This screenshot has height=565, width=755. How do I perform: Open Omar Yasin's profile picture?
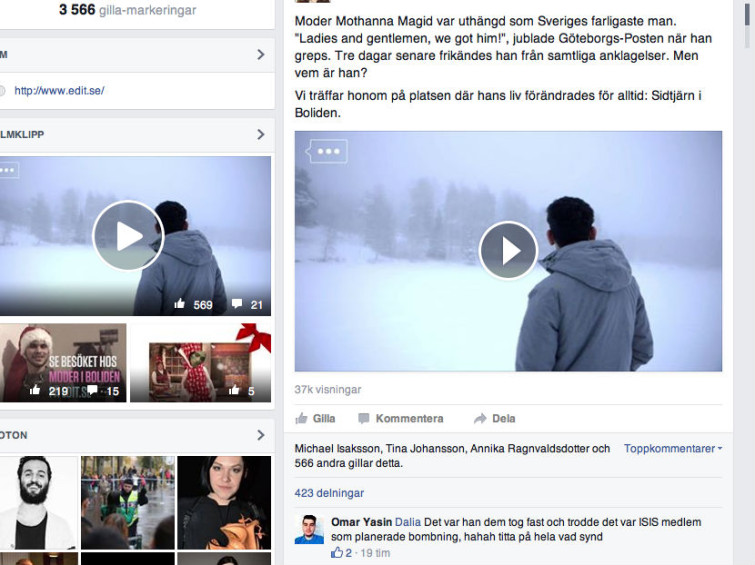pyautogui.click(x=309, y=530)
